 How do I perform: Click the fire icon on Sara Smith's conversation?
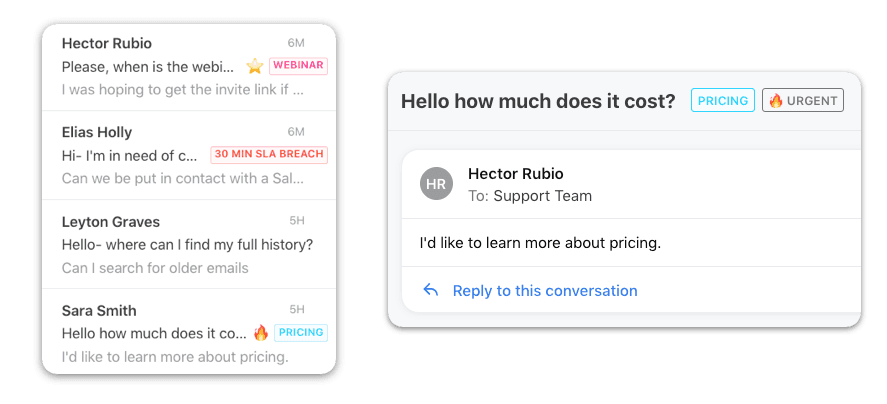point(261,333)
